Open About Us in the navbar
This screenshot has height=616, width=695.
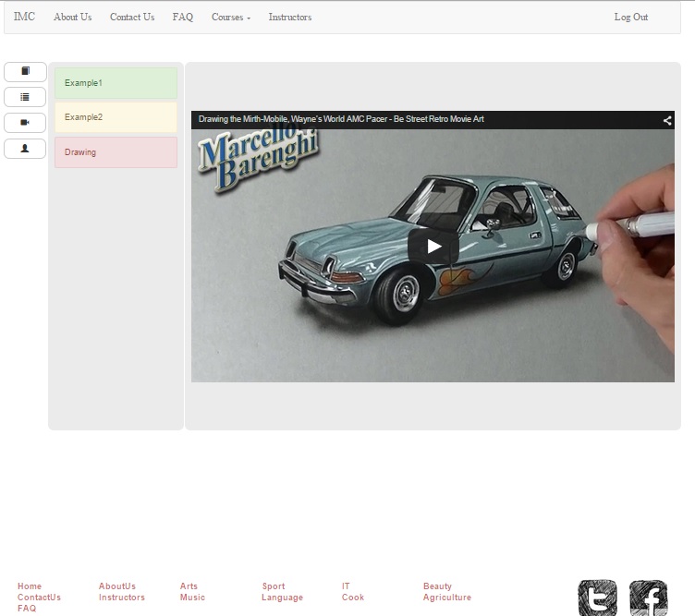[x=72, y=18]
